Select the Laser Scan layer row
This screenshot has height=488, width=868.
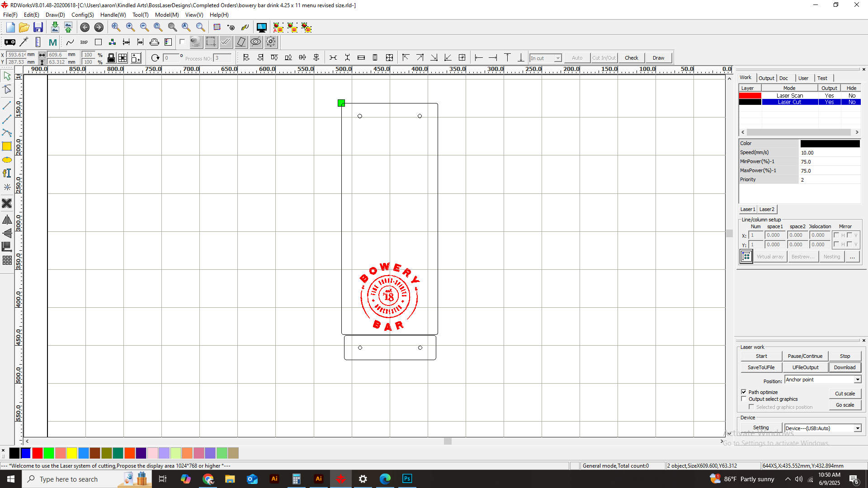(800, 95)
